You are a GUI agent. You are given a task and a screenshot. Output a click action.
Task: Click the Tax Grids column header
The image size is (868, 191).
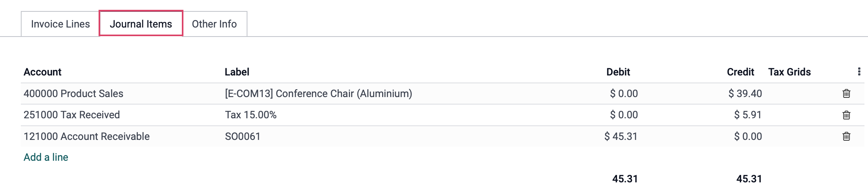pos(789,72)
